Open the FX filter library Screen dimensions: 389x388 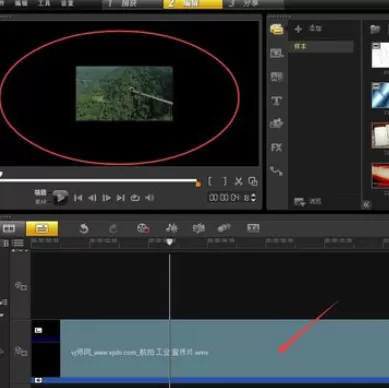coord(276,148)
